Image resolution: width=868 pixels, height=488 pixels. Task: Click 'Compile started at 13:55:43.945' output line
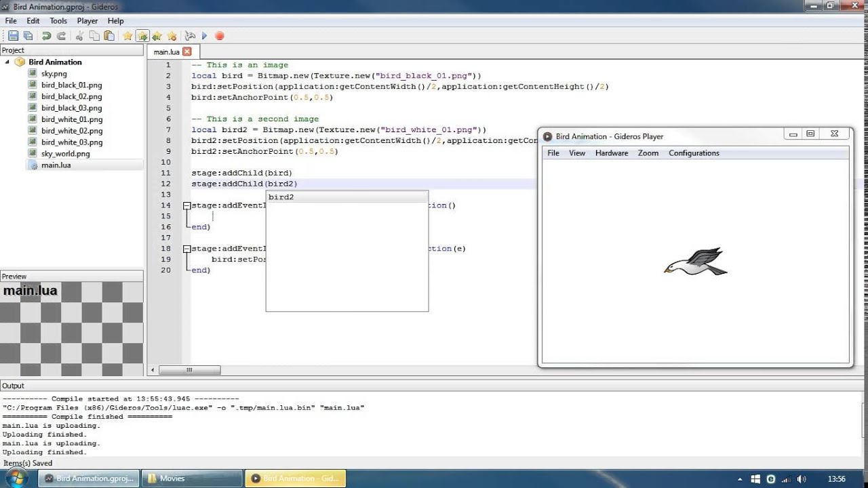coord(120,399)
